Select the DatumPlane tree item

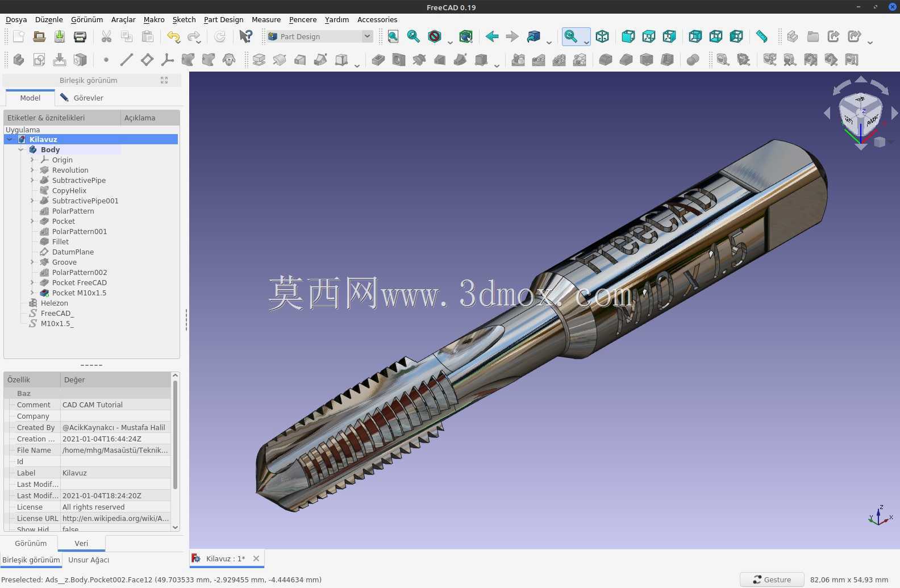(x=73, y=252)
